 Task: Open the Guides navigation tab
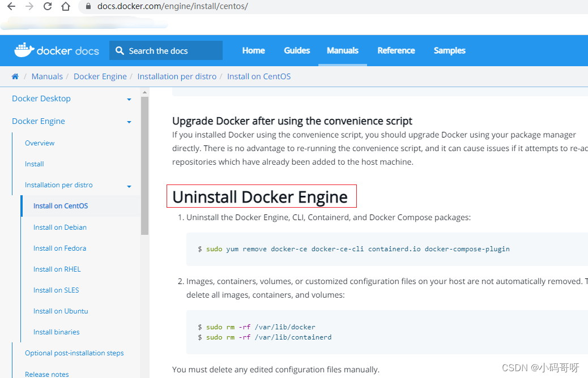point(297,50)
